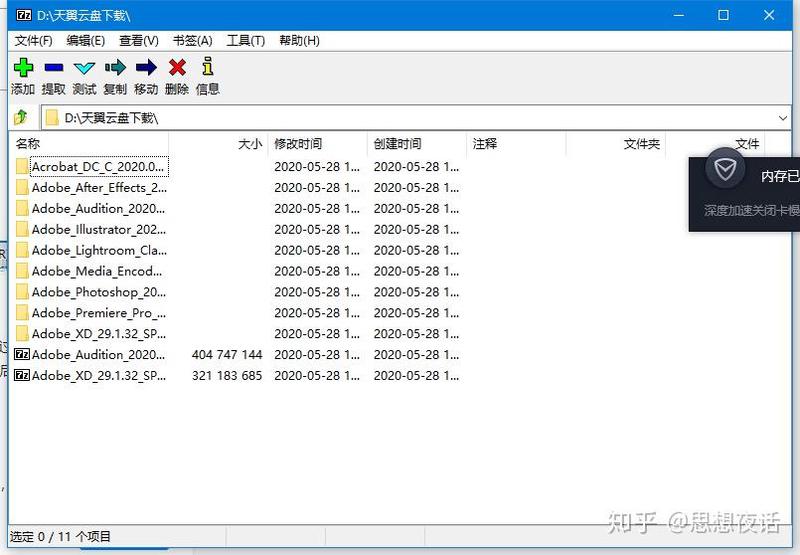Maximize the 7-Zip window
Viewport: 800px width, 555px height.
723,15
